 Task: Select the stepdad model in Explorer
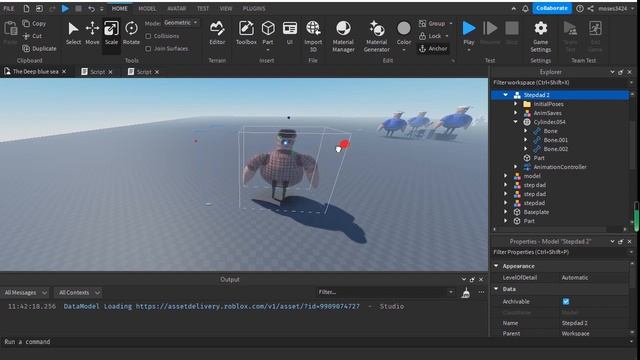534,203
